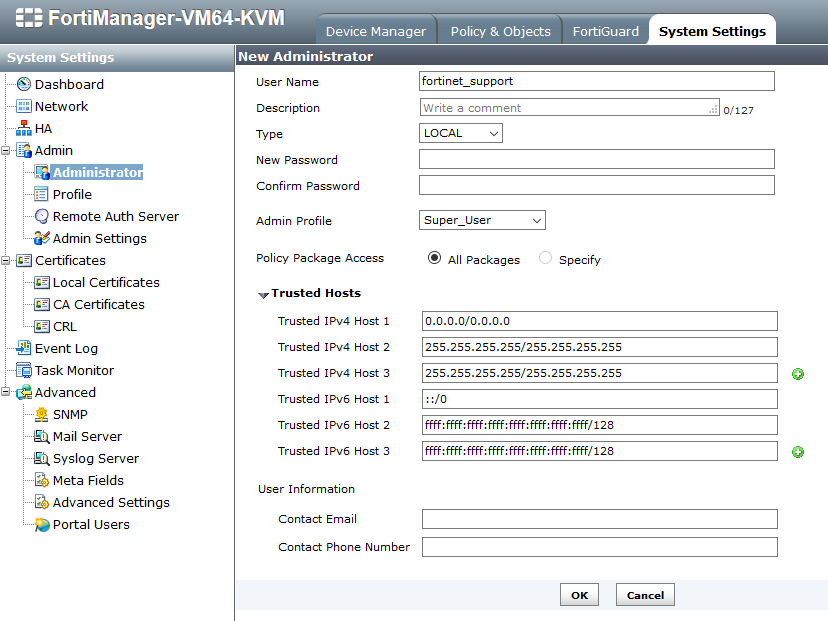Collapse the Certificates tree node
Screen dimensions: 828x621
[x=6, y=261]
